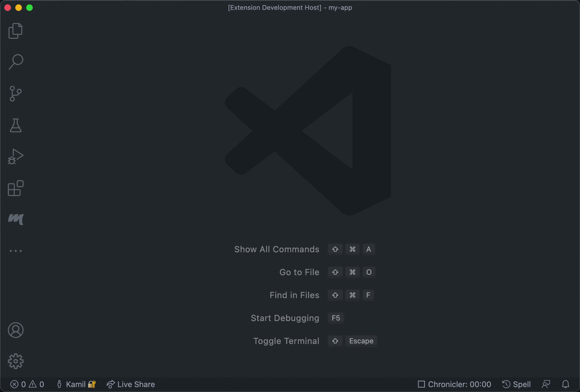This screenshot has height=392, width=580.
Task: Click the Spell history icon in the status bar
Action: coord(516,384)
